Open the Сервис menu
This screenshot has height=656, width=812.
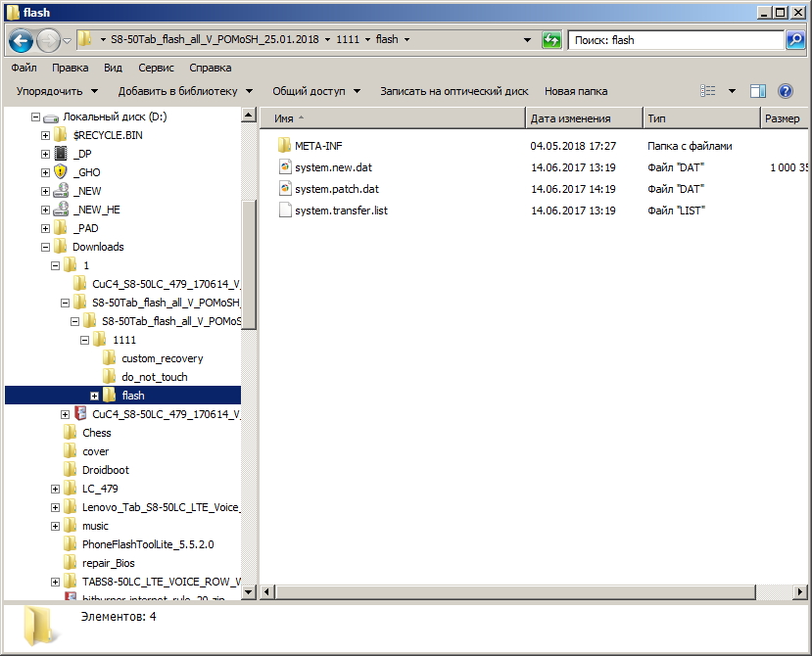(156, 68)
